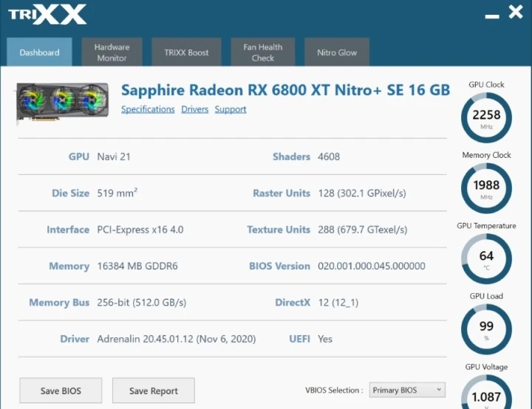532x409 pixels.
Task: Click the 'Die Size' label
Action: coord(71,193)
